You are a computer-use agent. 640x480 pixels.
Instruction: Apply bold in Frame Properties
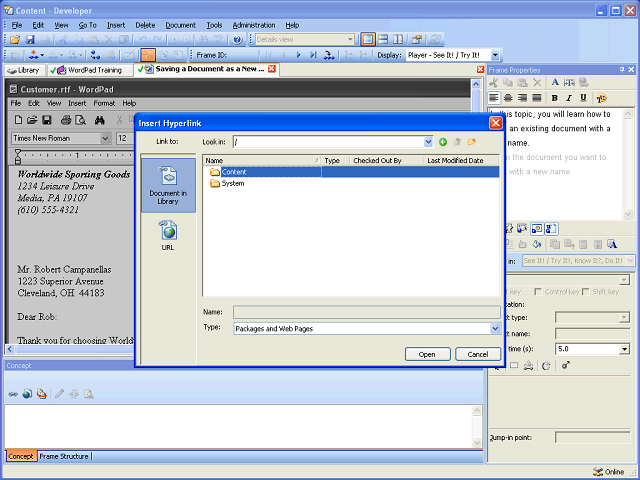pos(554,98)
